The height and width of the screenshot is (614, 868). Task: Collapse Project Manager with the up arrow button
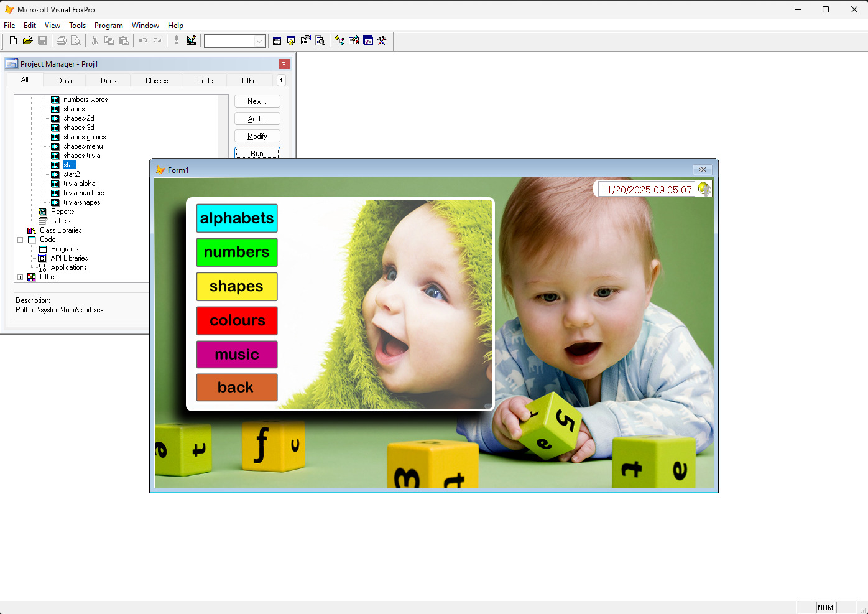(281, 80)
